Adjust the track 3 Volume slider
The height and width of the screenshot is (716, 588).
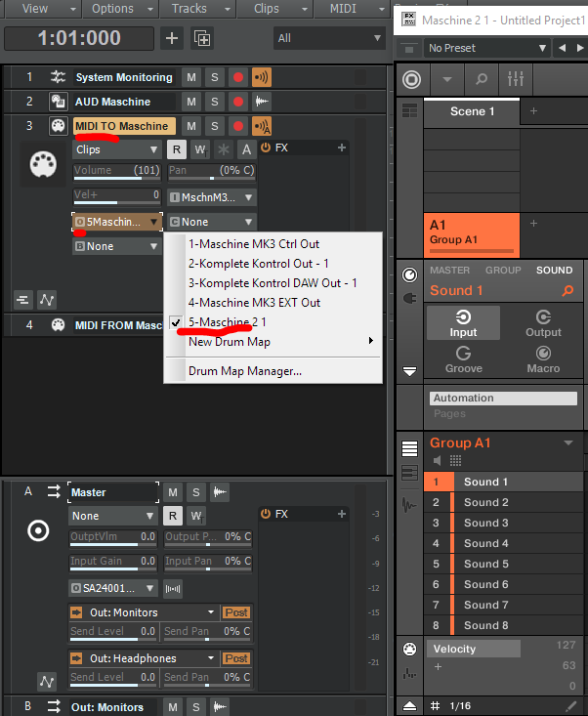pos(116,172)
